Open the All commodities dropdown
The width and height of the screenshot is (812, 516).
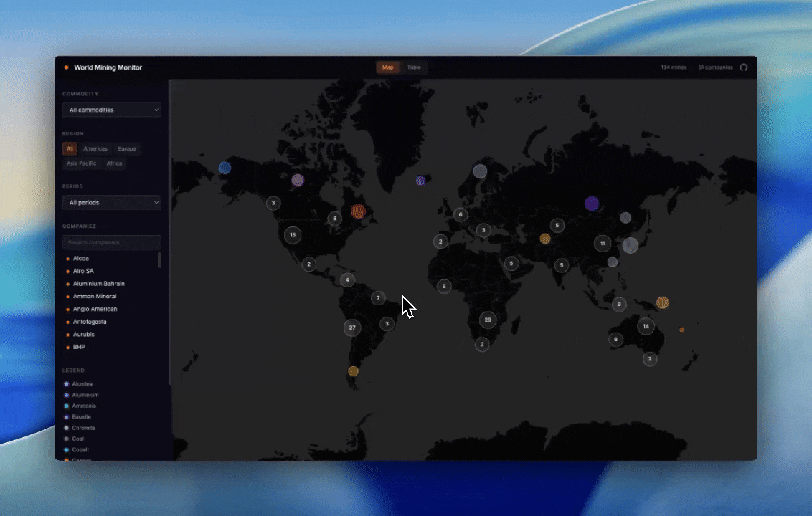tap(111, 110)
